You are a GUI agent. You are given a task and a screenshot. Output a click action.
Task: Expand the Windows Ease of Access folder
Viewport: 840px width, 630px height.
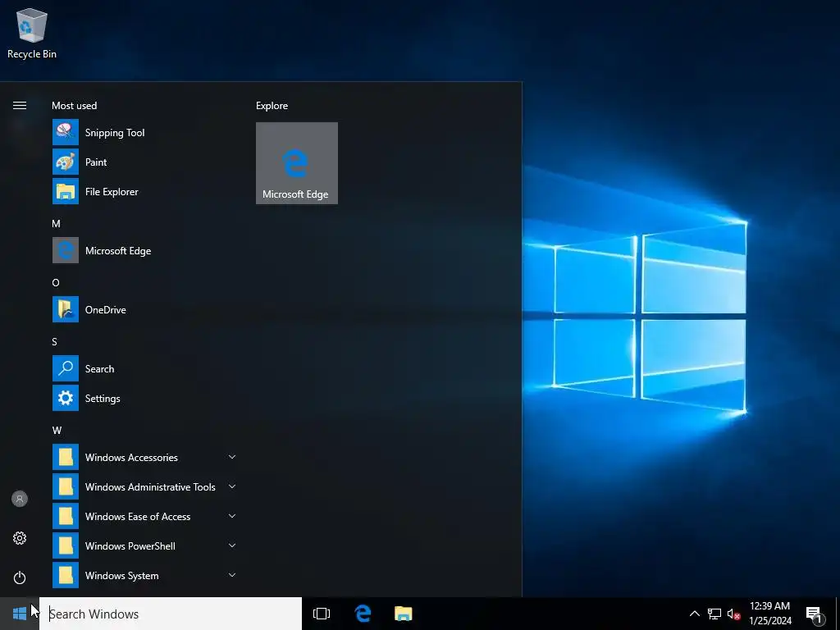click(x=144, y=516)
